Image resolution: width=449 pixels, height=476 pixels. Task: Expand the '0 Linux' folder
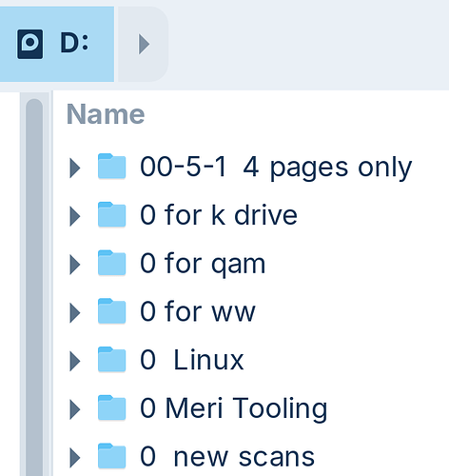[75, 361]
